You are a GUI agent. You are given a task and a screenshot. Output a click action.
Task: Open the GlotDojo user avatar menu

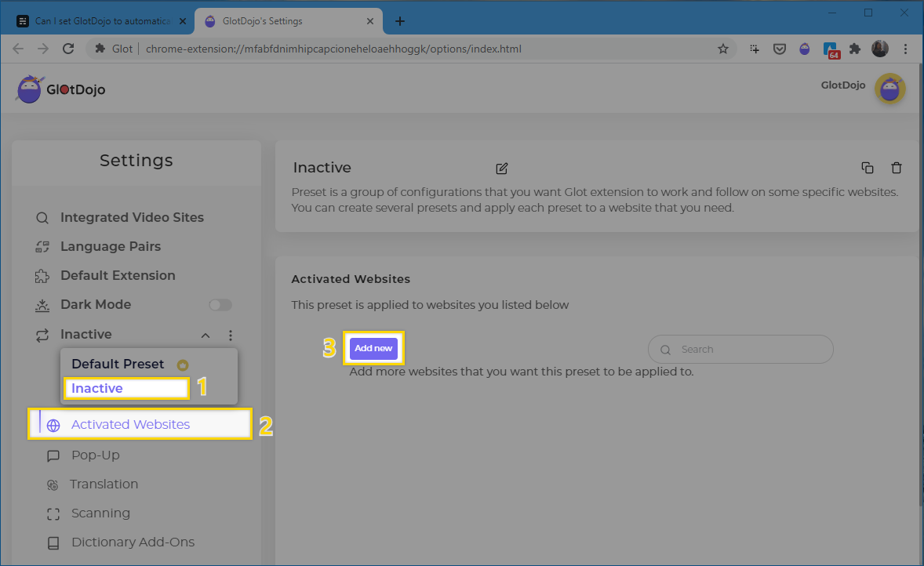[x=889, y=89]
